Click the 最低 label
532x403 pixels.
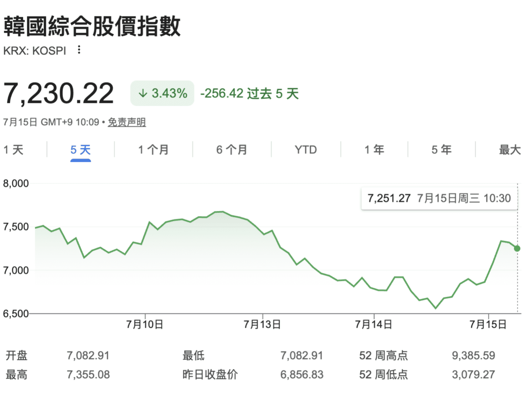point(194,355)
